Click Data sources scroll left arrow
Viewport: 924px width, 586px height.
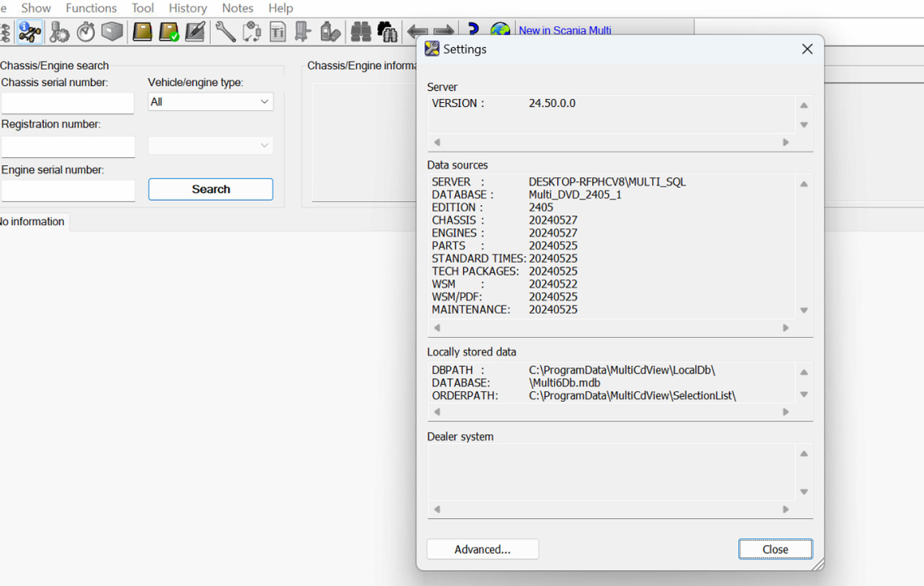[436, 328]
